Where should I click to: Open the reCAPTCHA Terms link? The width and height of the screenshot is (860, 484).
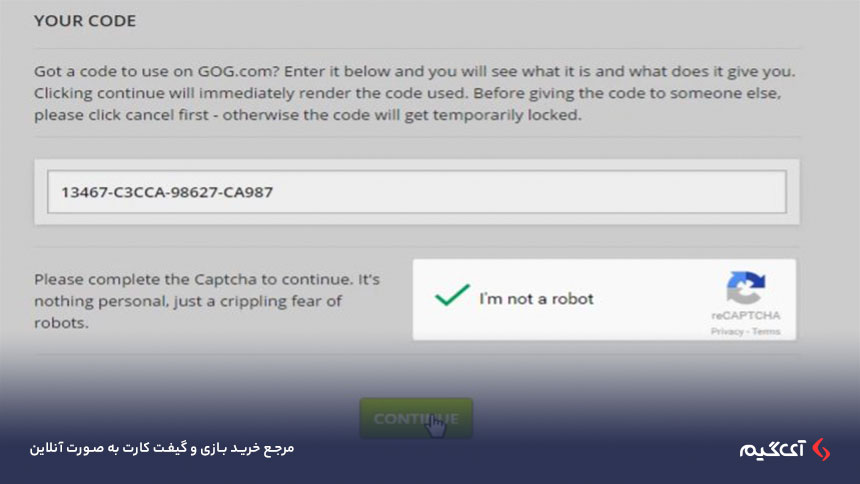pos(766,331)
